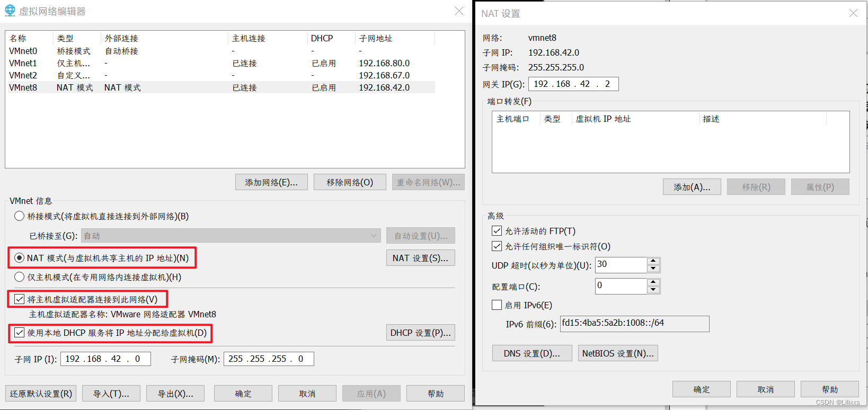This screenshot has height=410, width=868.
Task: Click 还原默认设置(R) button
Action: pos(41,394)
